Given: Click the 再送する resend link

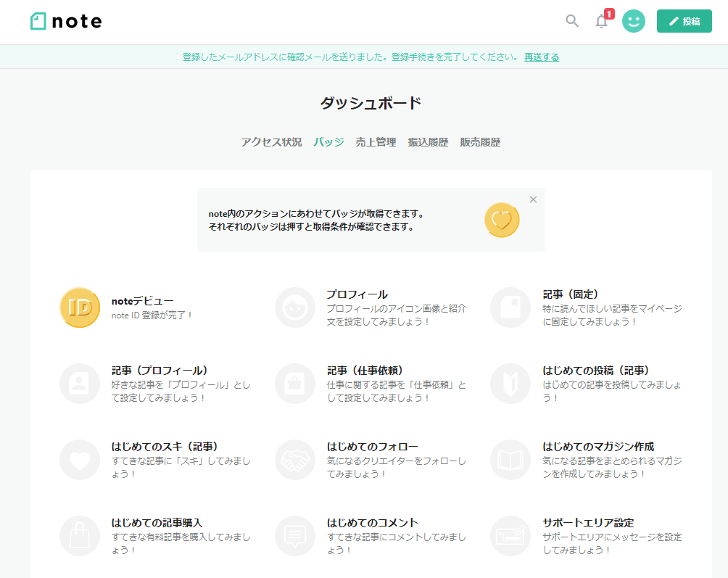Looking at the screenshot, I should click(x=542, y=57).
